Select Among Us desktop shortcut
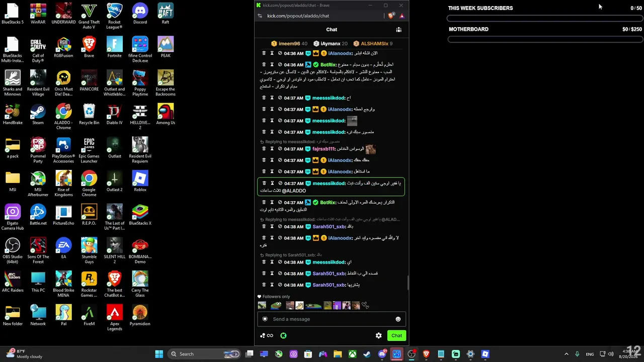Screen dimensions: 644x362 pyautogui.click(x=166, y=115)
